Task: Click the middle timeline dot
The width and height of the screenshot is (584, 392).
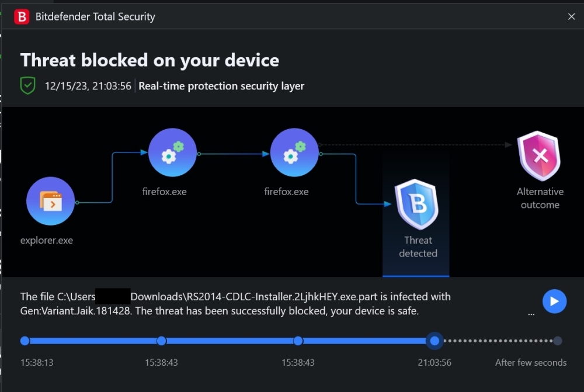Action: [x=298, y=341]
